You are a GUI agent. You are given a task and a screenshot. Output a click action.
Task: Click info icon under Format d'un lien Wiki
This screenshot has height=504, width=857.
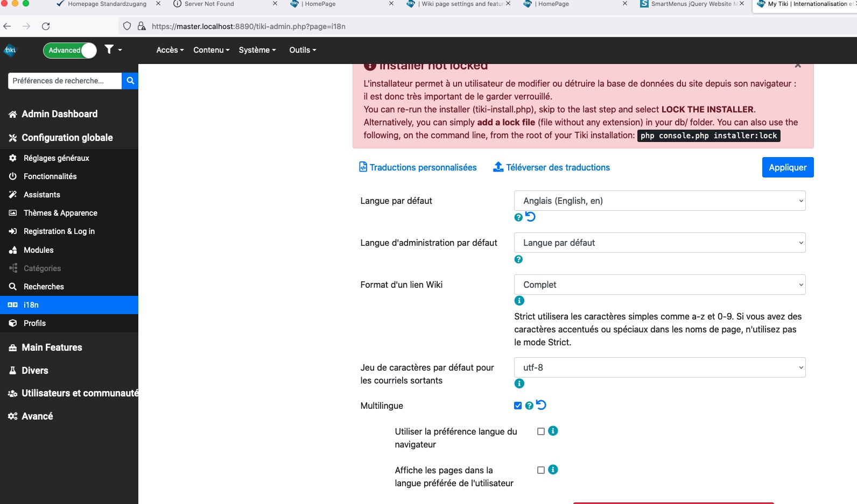(x=519, y=301)
